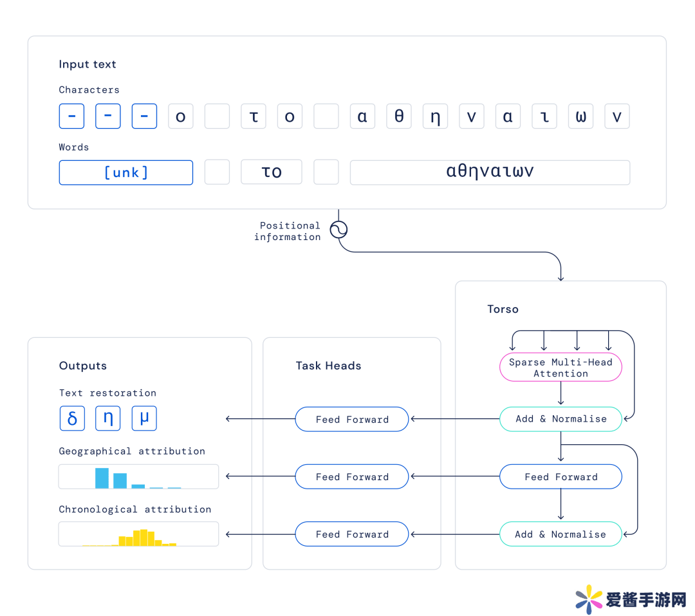This screenshot has width=695, height=616.
Task: Click Feed Forward head feeding Geographical attribution
Action: (352, 477)
